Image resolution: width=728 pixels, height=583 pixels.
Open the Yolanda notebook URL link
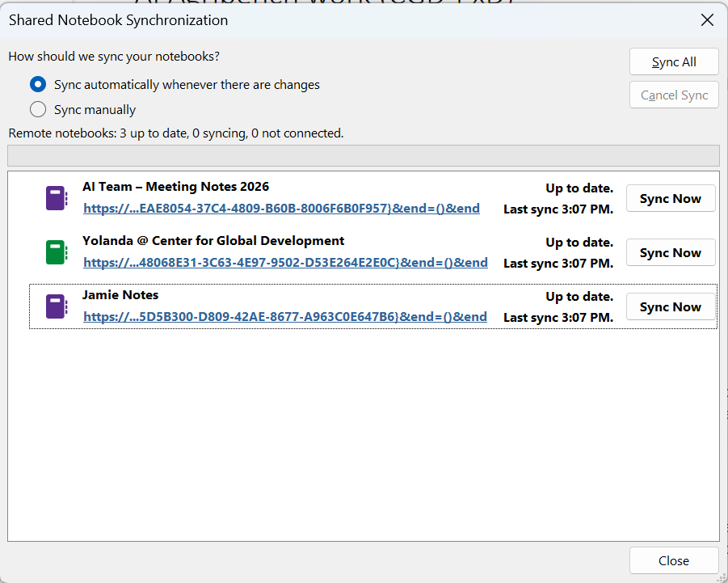click(285, 263)
